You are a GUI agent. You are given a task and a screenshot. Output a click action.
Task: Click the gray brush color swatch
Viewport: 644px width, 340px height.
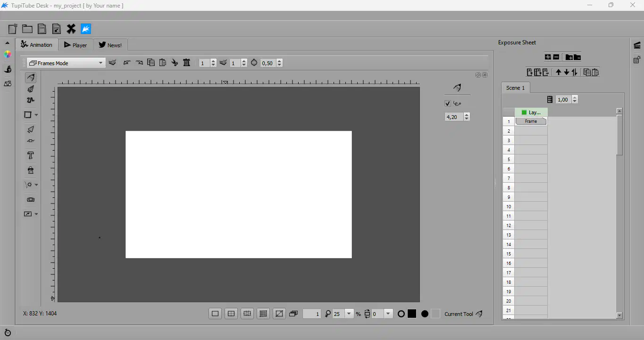435,314
